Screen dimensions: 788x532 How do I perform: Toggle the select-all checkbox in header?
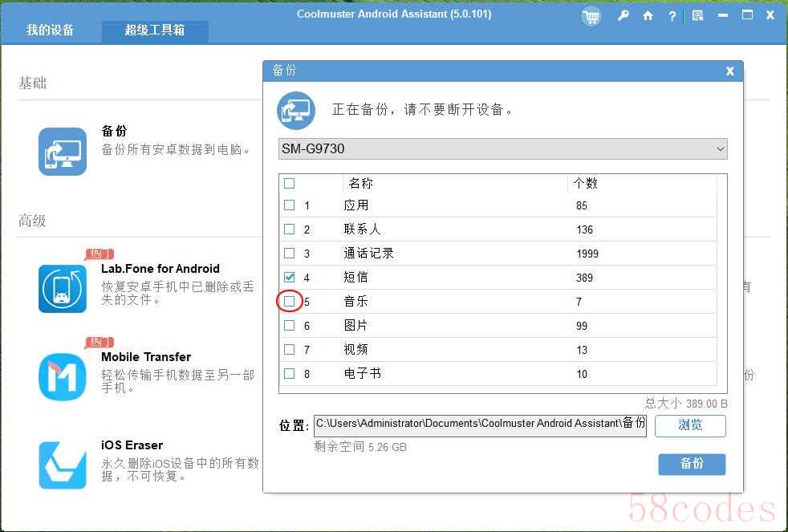point(290,184)
